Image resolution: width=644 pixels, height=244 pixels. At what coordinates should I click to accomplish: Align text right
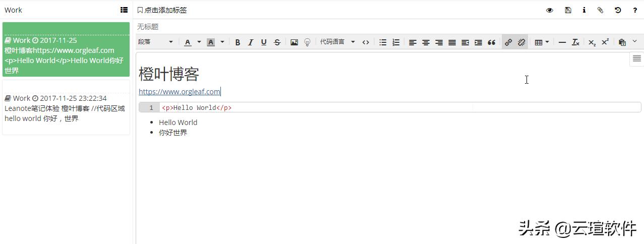439,42
